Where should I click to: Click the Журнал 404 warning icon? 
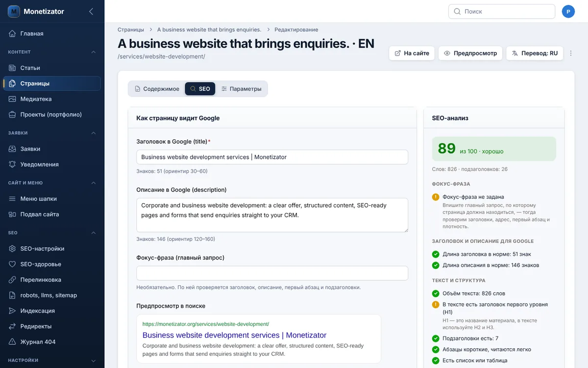12,342
